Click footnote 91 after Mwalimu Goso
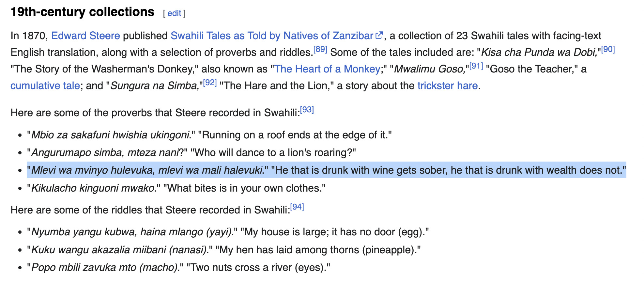This screenshot has width=644, height=282. [476, 66]
